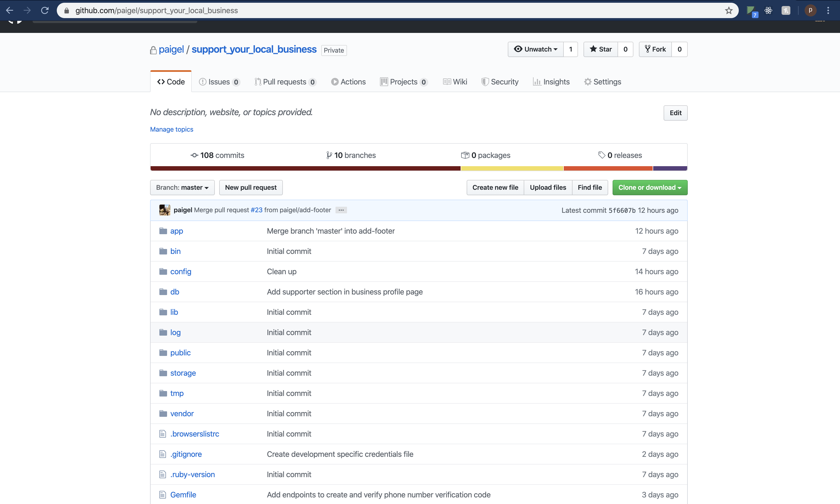Open the Issues tab
This screenshot has height=504, width=840.
click(x=219, y=82)
